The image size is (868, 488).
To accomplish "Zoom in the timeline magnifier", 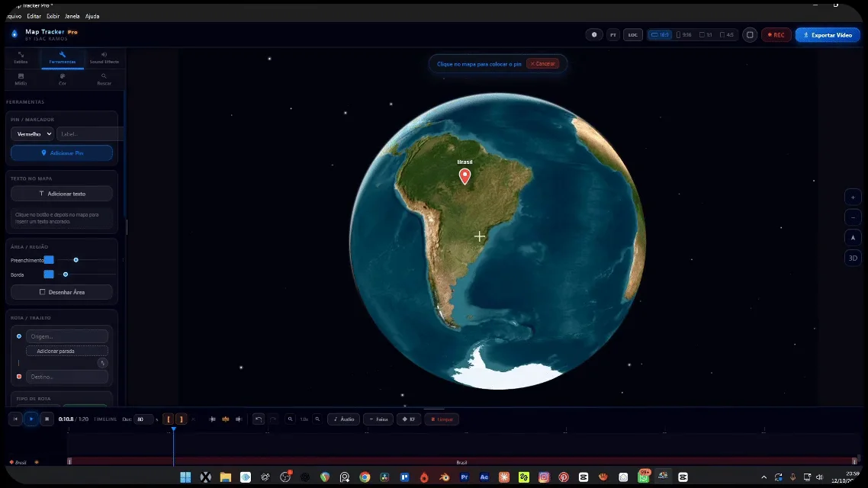I will click(317, 419).
